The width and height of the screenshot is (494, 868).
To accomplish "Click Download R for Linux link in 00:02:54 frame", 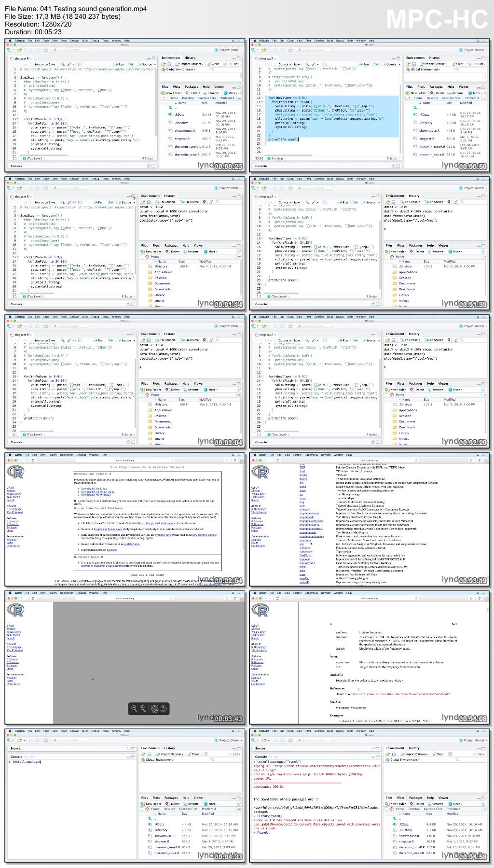I will coord(94,489).
